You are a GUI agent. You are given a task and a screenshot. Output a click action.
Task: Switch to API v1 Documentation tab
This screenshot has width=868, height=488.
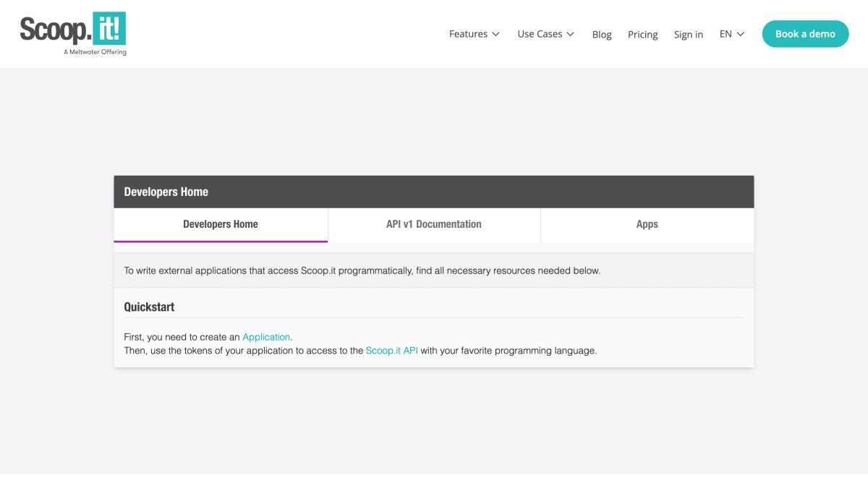[434, 225]
